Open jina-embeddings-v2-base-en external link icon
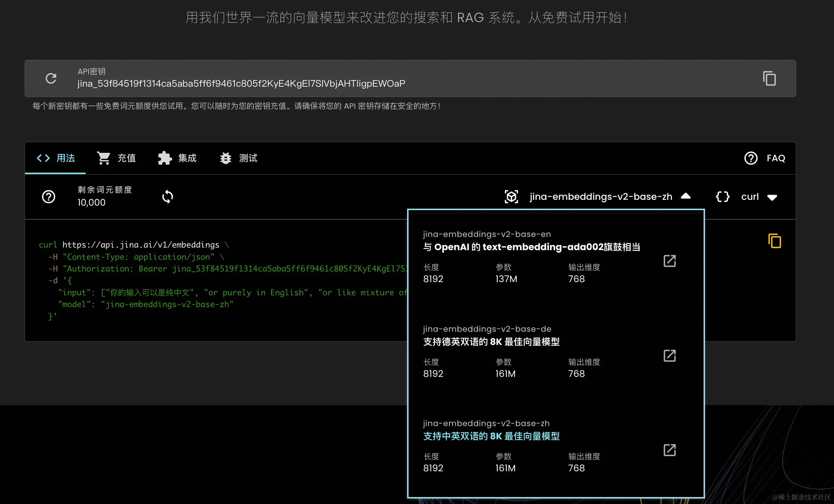Image resolution: width=834 pixels, height=504 pixels. (669, 261)
